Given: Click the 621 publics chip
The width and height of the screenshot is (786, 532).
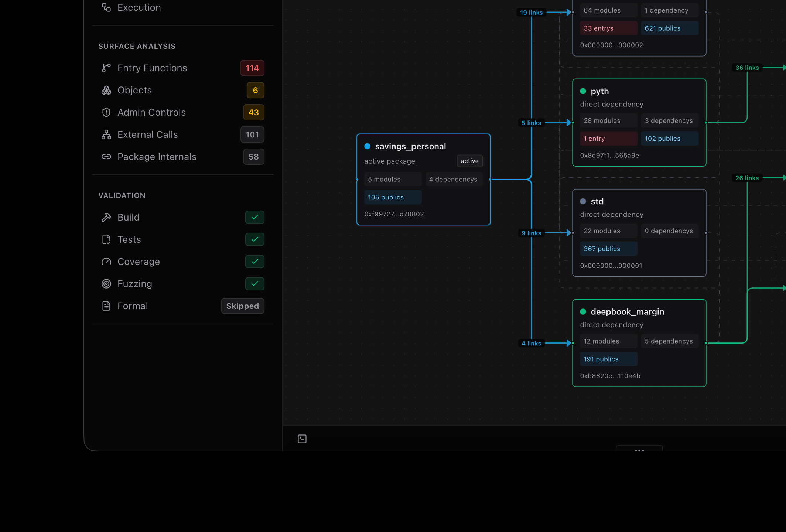Looking at the screenshot, I should tap(670, 28).
